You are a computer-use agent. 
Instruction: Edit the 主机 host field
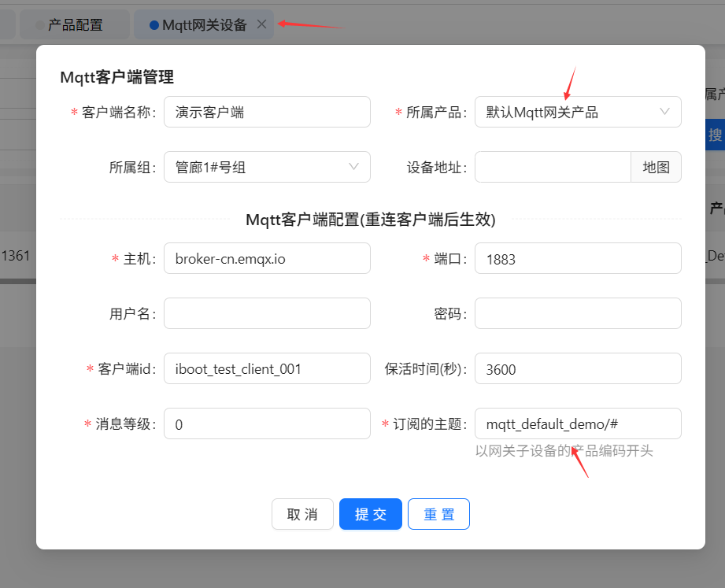267,258
